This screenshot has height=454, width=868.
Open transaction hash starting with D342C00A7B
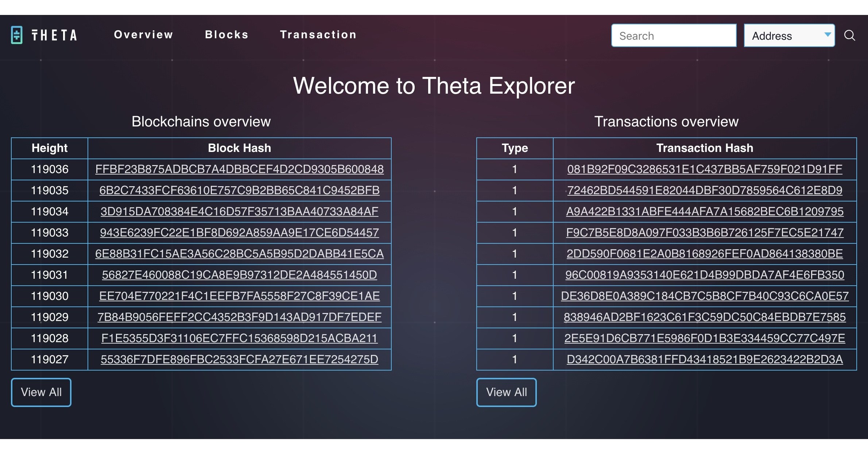click(704, 359)
